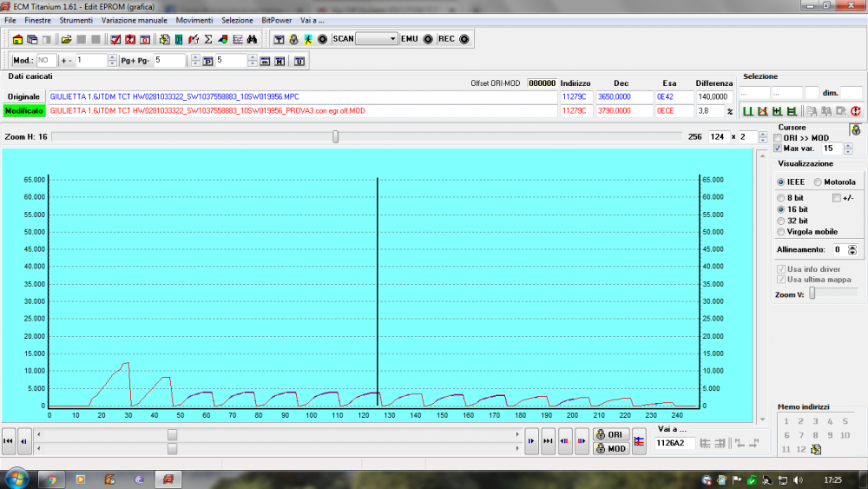
Task: Click the EMU round knob button
Action: [428, 39]
